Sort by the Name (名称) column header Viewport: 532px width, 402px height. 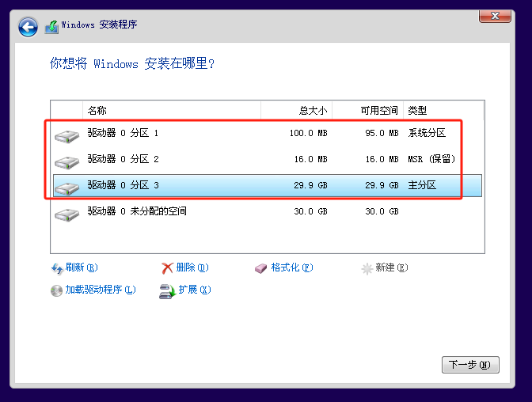click(x=171, y=111)
